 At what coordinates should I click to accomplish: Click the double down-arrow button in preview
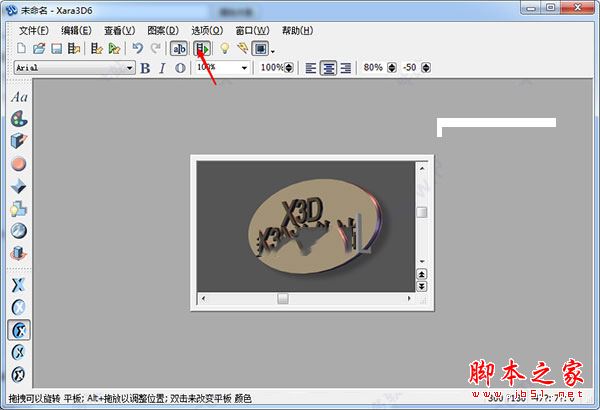pyautogui.click(x=421, y=286)
